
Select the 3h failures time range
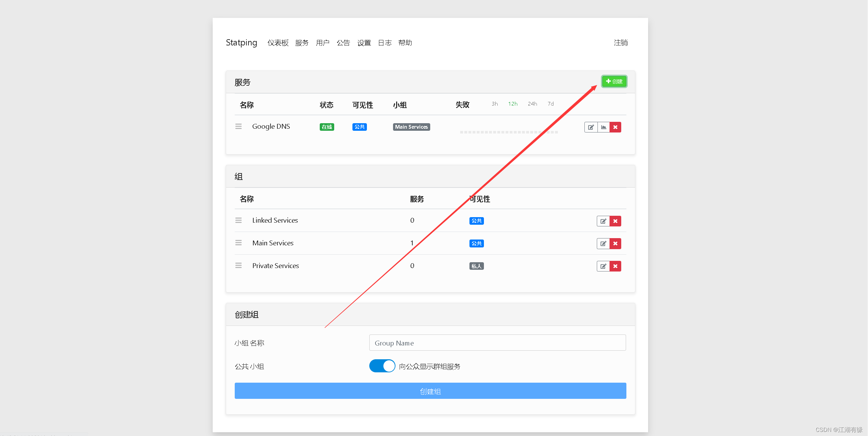pos(495,104)
